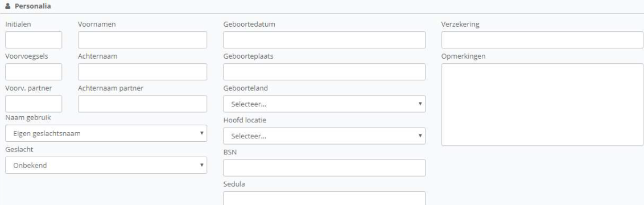This screenshot has height=205, width=644.
Task: Focus the Initialen input field
Action: (34, 40)
